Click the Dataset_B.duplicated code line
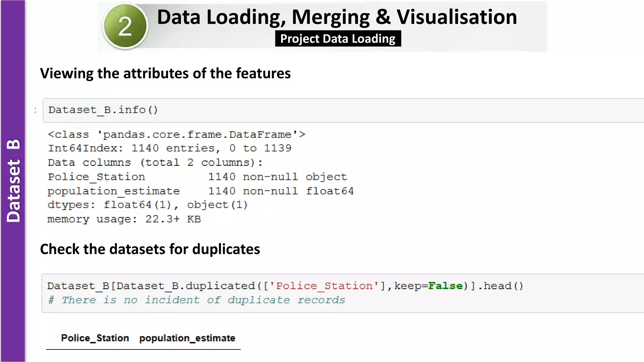This screenshot has width=644, height=362. pos(285,286)
